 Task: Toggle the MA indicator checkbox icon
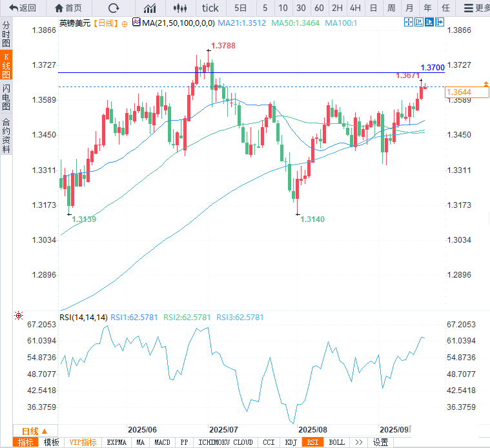136,23
